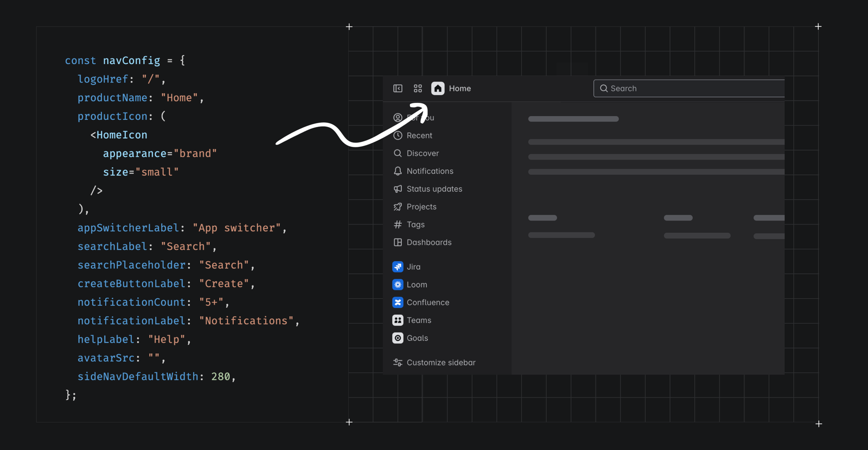Select the Discover magnifier icon in sidebar
Image resolution: width=868 pixels, height=450 pixels.
[398, 153]
